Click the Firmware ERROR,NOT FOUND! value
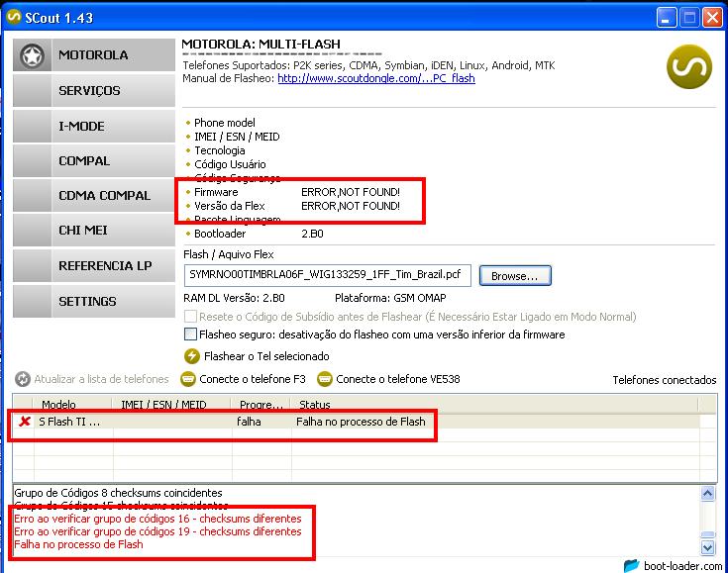 point(351,192)
